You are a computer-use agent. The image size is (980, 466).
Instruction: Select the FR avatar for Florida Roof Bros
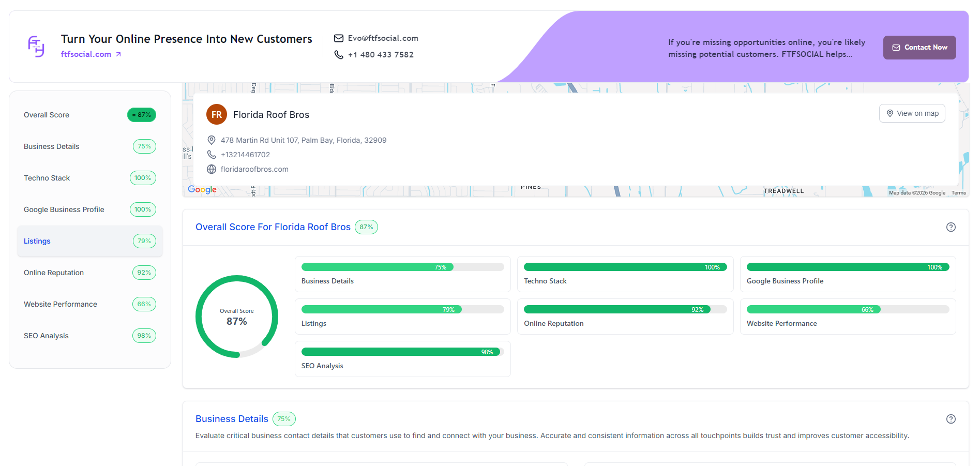217,114
